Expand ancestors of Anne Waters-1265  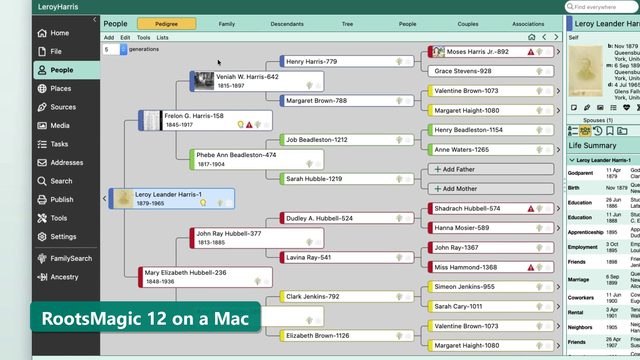[x=558, y=150]
